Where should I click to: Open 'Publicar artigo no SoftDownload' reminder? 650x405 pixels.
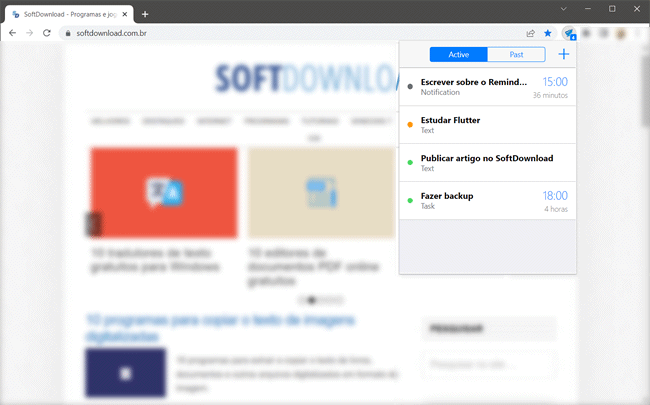[488, 163]
